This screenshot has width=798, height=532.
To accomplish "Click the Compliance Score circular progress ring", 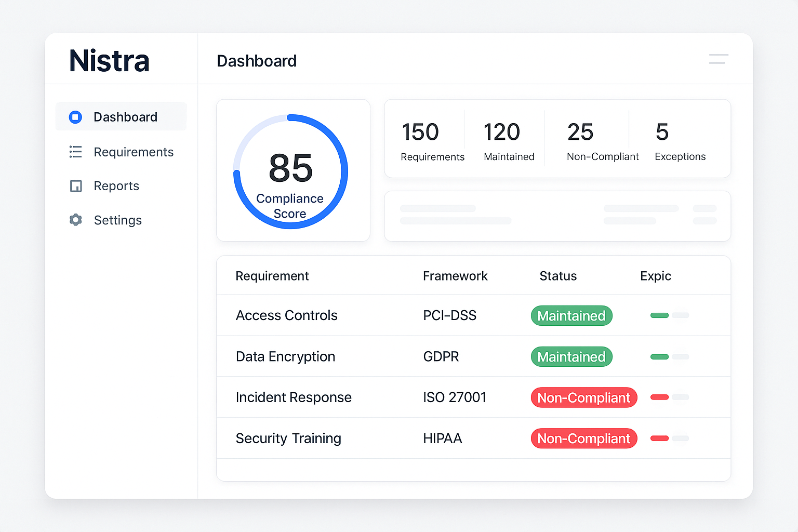I will point(290,170).
